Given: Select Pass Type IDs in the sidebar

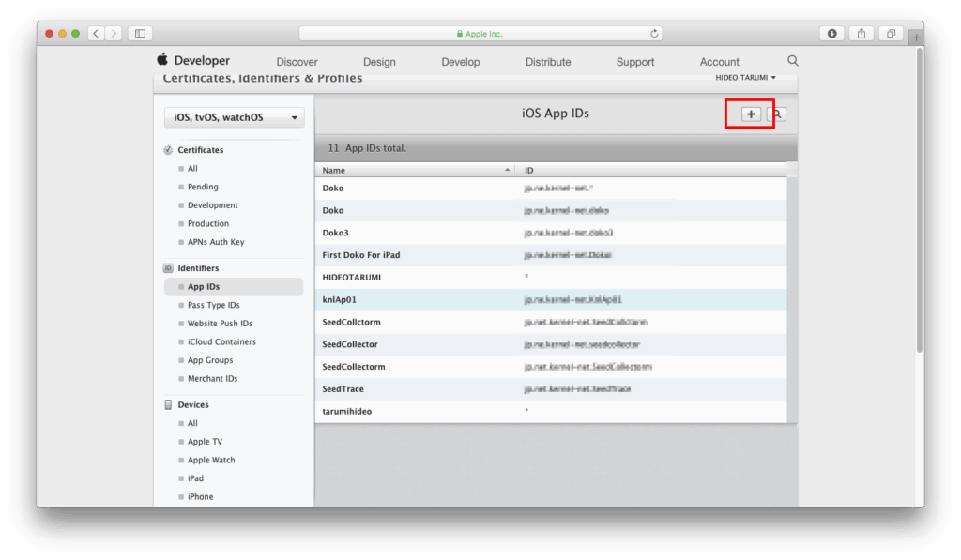Looking at the screenshot, I should pyautogui.click(x=213, y=305).
